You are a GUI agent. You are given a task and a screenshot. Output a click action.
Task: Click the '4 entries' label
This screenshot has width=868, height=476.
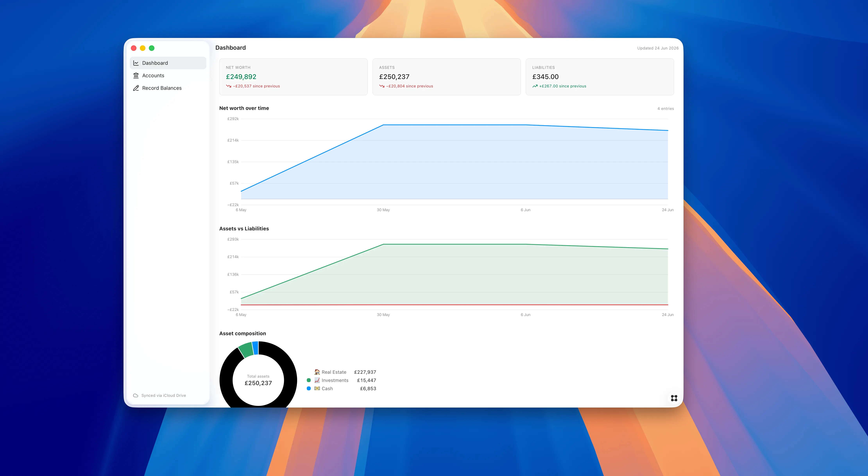tap(666, 109)
